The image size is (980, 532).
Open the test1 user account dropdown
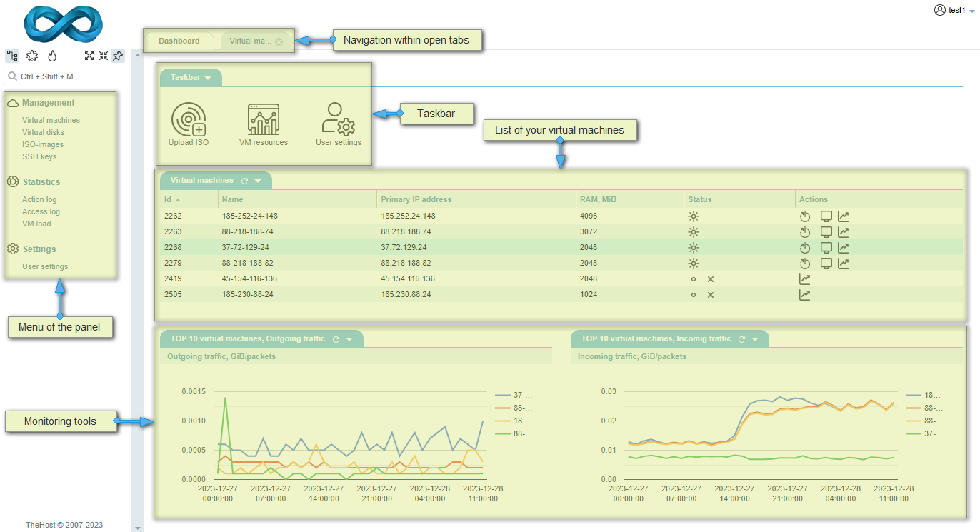coord(954,10)
